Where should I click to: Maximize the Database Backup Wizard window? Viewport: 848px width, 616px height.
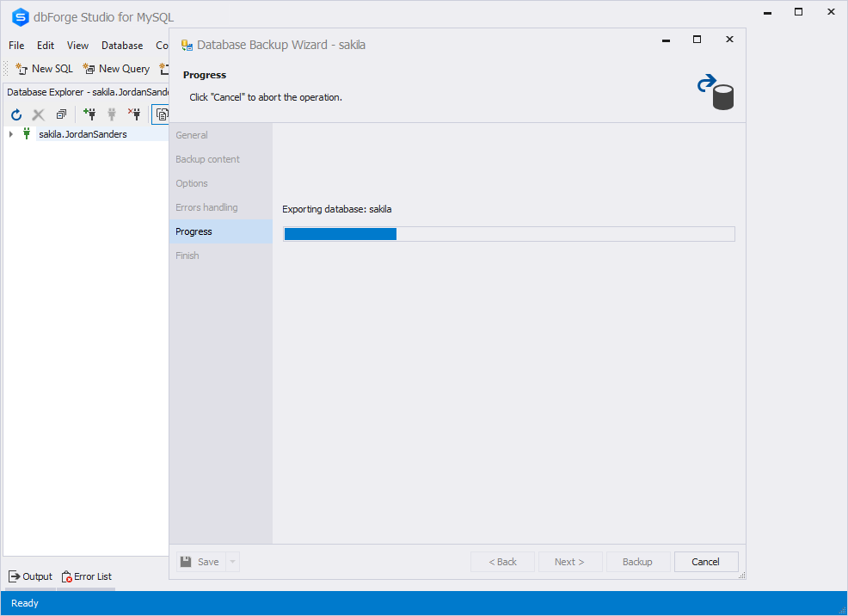697,40
